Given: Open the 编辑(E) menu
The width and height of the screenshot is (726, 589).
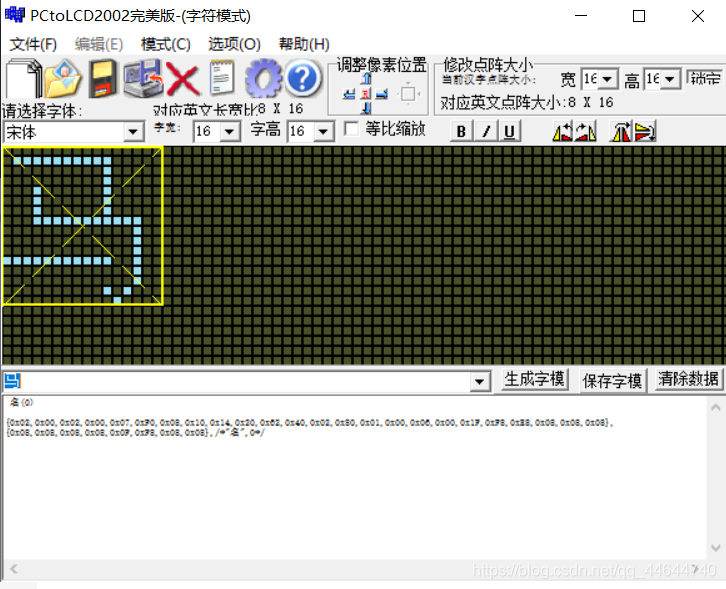Looking at the screenshot, I should click(99, 44).
